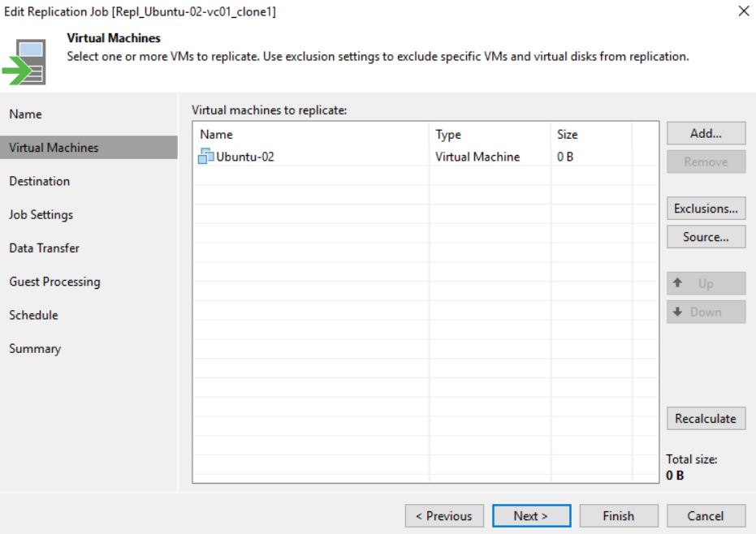Open the Source... settings

click(x=706, y=237)
